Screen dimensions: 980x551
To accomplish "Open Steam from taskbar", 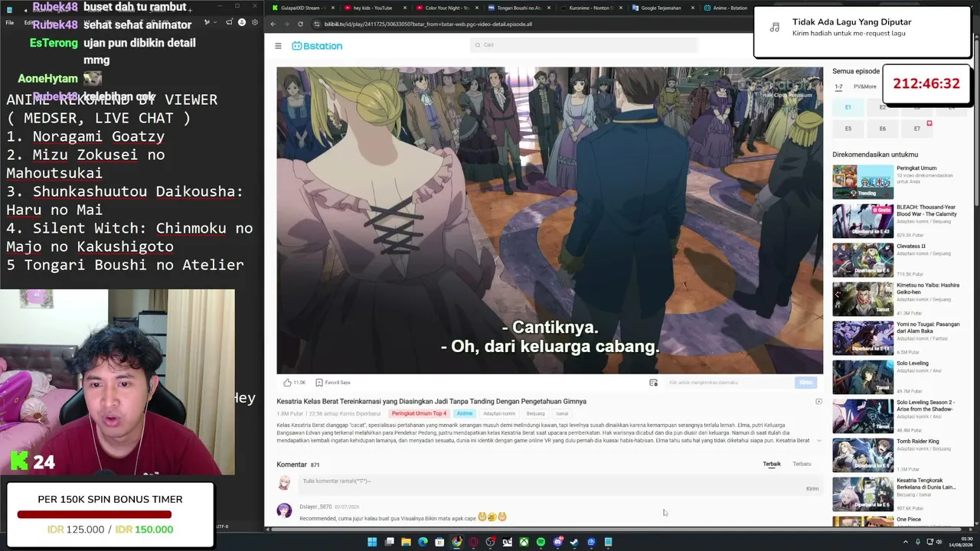I will [574, 542].
